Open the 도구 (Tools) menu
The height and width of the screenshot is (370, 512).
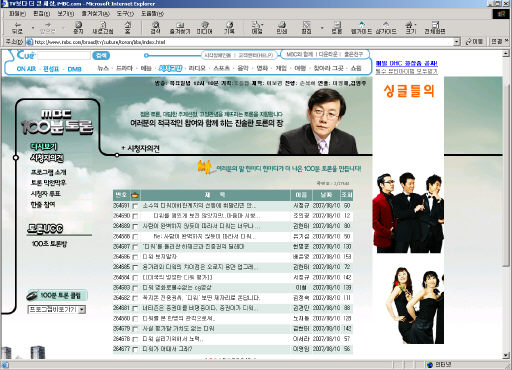[x=125, y=14]
